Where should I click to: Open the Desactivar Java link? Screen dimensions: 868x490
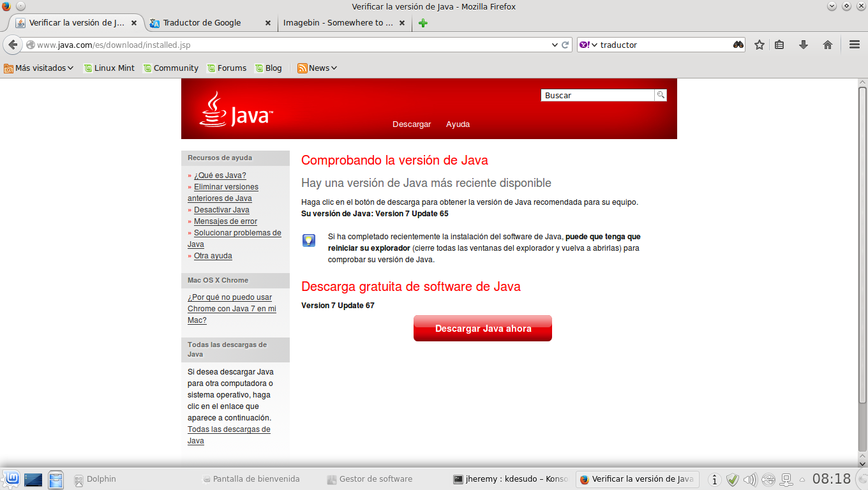pos(221,210)
